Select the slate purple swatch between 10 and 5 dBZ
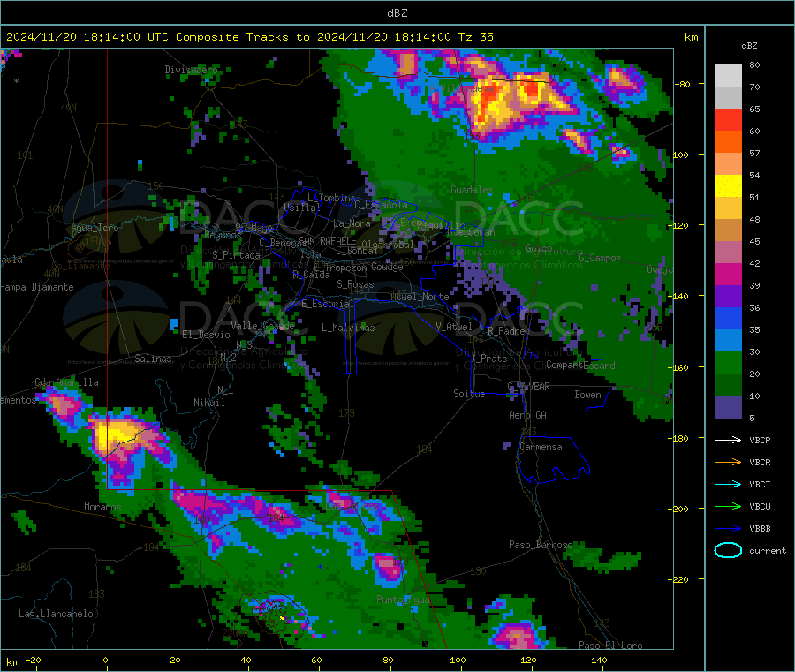 728,406
